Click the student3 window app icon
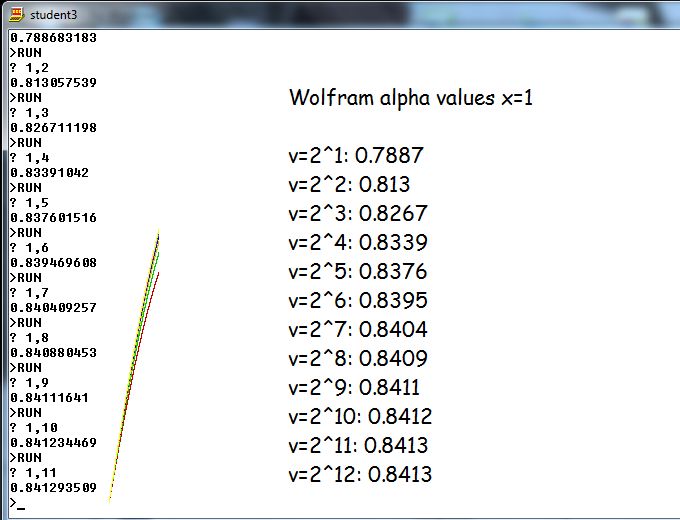 (x=16, y=15)
